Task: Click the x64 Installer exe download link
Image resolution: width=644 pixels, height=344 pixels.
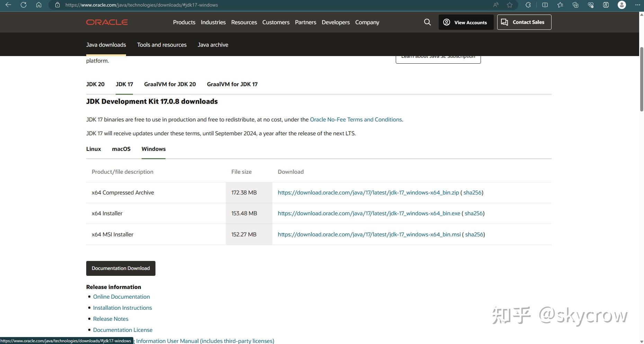Action: coord(369,213)
